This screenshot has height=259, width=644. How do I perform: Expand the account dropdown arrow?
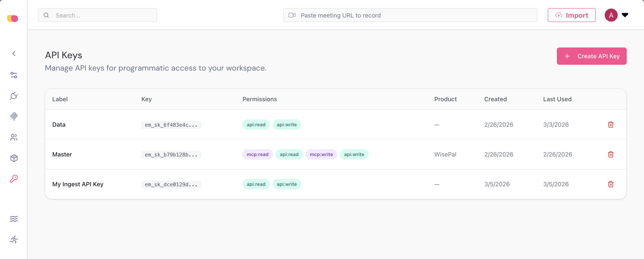[x=625, y=15]
